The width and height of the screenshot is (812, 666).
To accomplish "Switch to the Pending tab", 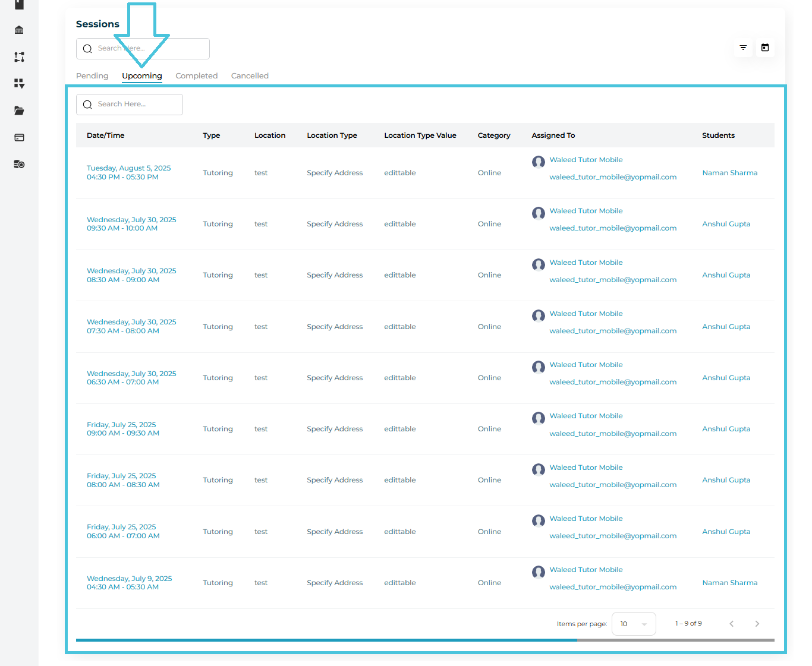I will (x=92, y=76).
